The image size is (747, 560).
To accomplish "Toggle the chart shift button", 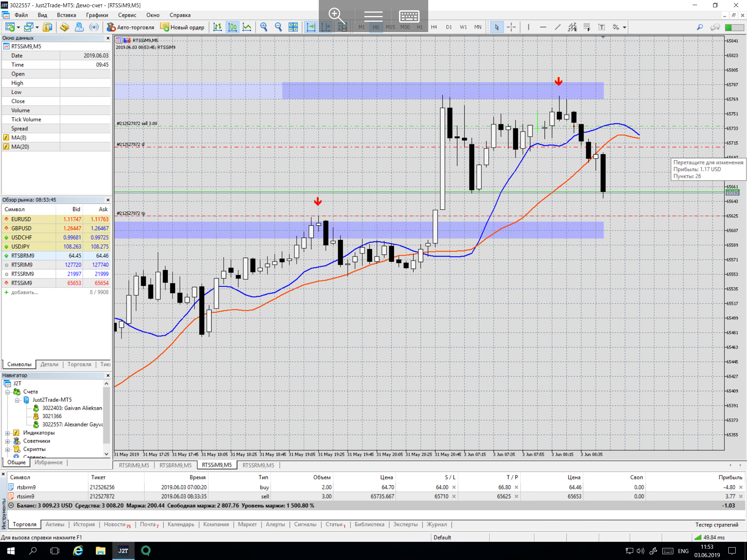I will (326, 27).
